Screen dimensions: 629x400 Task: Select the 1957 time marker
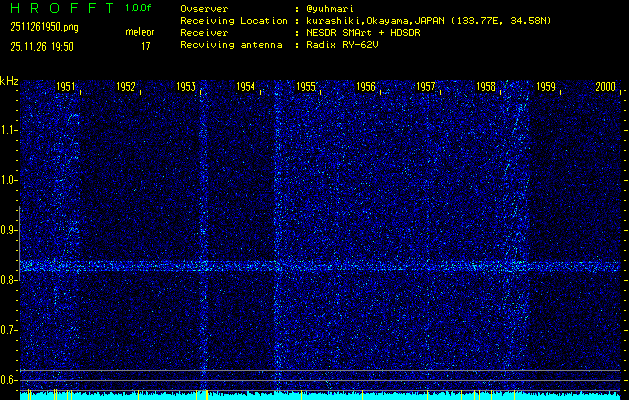point(426,87)
